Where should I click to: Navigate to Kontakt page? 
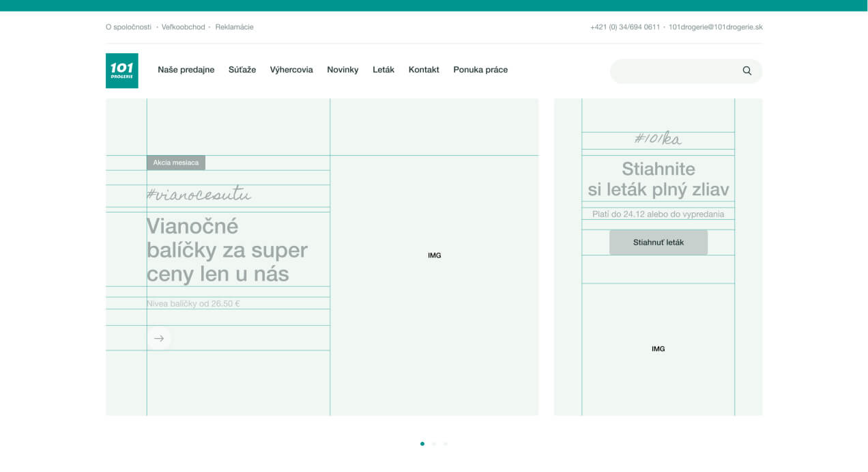coord(424,70)
